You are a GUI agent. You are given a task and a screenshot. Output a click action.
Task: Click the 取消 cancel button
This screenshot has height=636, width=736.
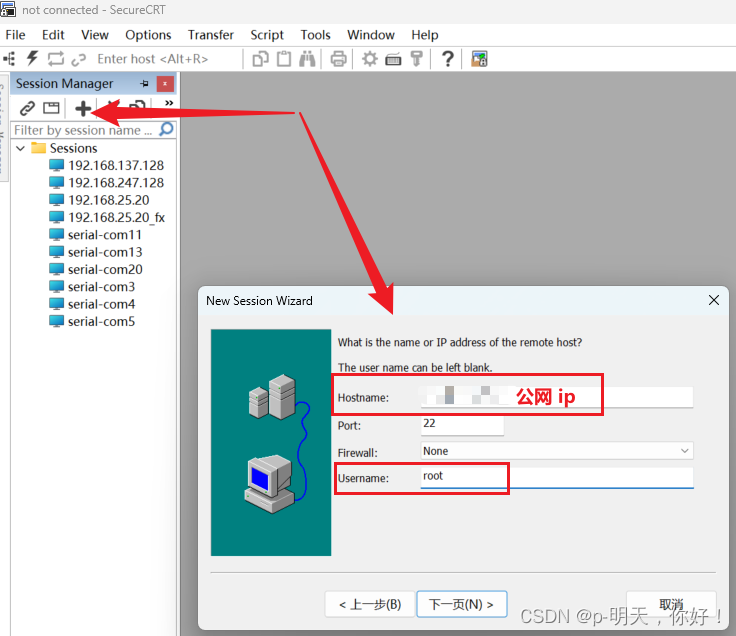(x=671, y=604)
